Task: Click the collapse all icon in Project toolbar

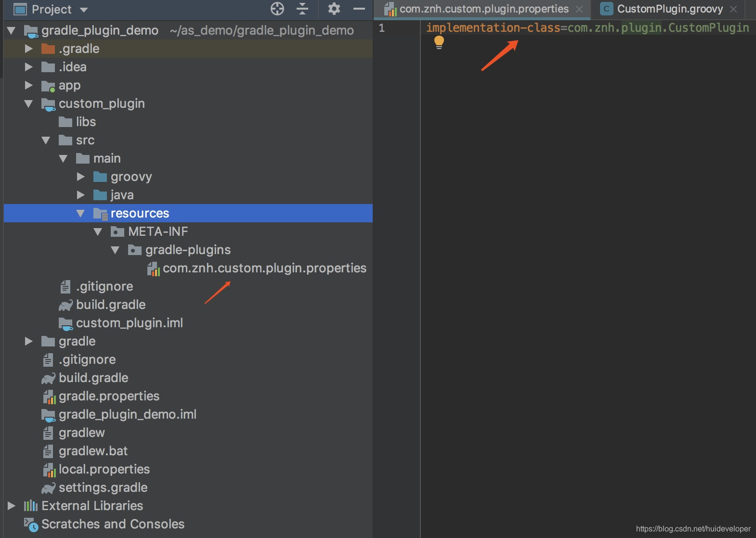Action: tap(302, 9)
